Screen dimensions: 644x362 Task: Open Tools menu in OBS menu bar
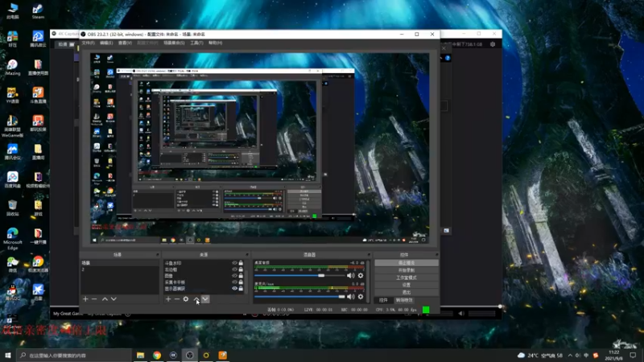196,43
